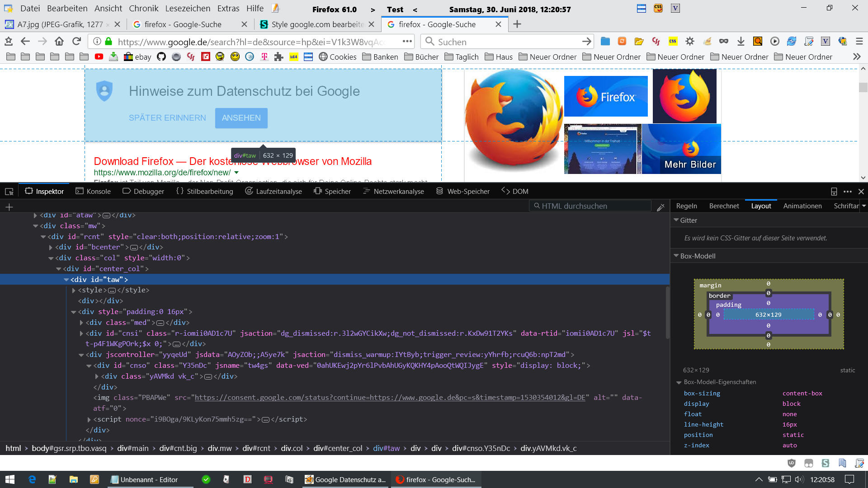The width and height of the screenshot is (868, 488).
Task: Click the ANSEHEN button
Action: tap(241, 118)
